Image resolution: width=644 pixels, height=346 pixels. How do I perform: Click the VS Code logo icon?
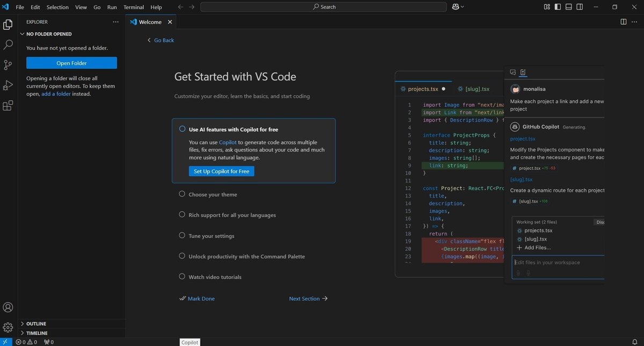coord(5,7)
